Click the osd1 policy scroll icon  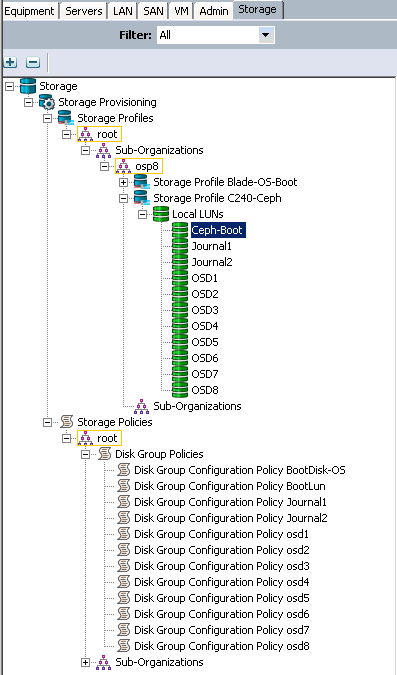[124, 534]
